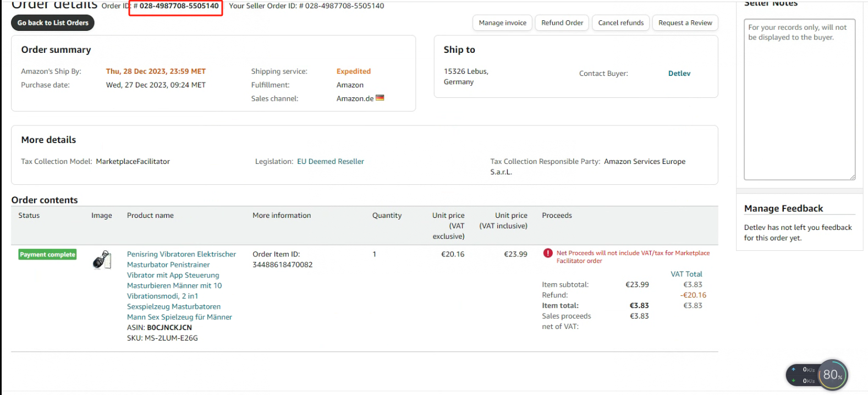868x395 pixels.
Task: Click the ASIN code B0CJNCKJCN
Action: tap(169, 327)
